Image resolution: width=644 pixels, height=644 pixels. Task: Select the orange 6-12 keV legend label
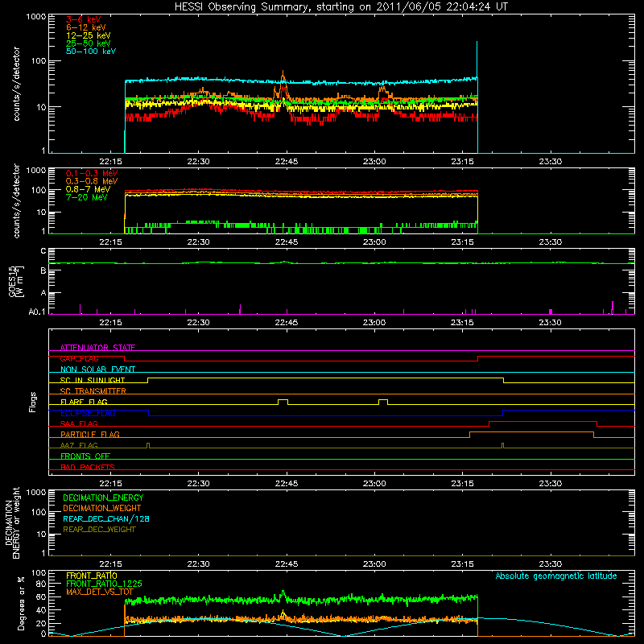86,27
